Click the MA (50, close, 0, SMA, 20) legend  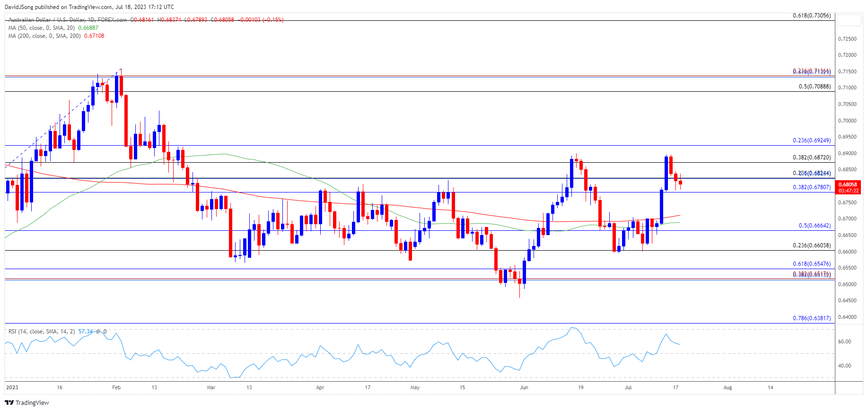(x=42, y=28)
